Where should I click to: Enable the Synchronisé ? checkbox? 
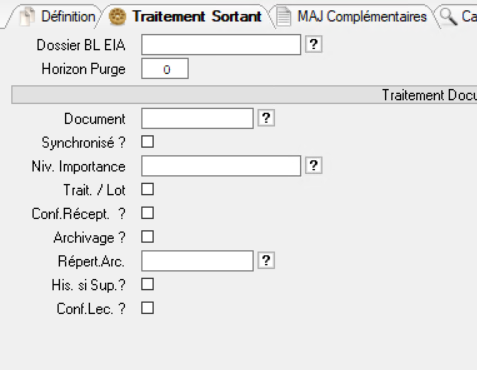click(x=147, y=142)
